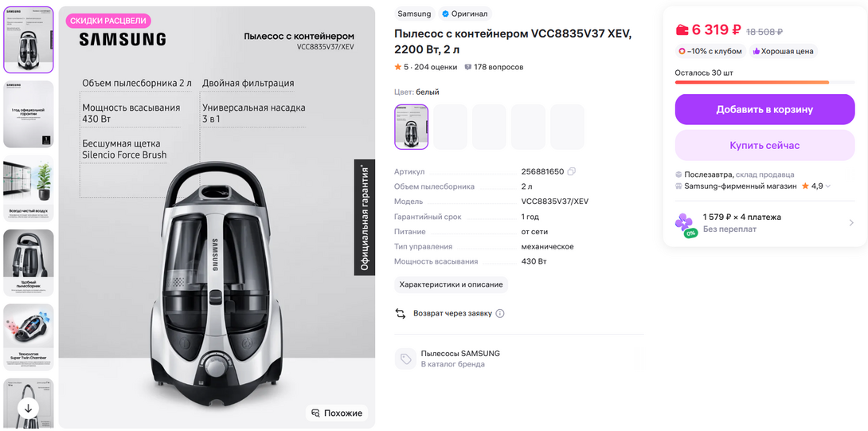Click the Ozon wallet price icon
The height and width of the screenshot is (431, 868).
[682, 30]
